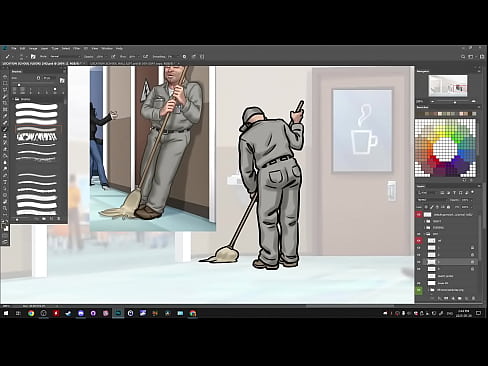Collapse the Brushes folder in Brushes panel
Image resolution: width=488 pixels, height=366 pixels.
pos(13,99)
